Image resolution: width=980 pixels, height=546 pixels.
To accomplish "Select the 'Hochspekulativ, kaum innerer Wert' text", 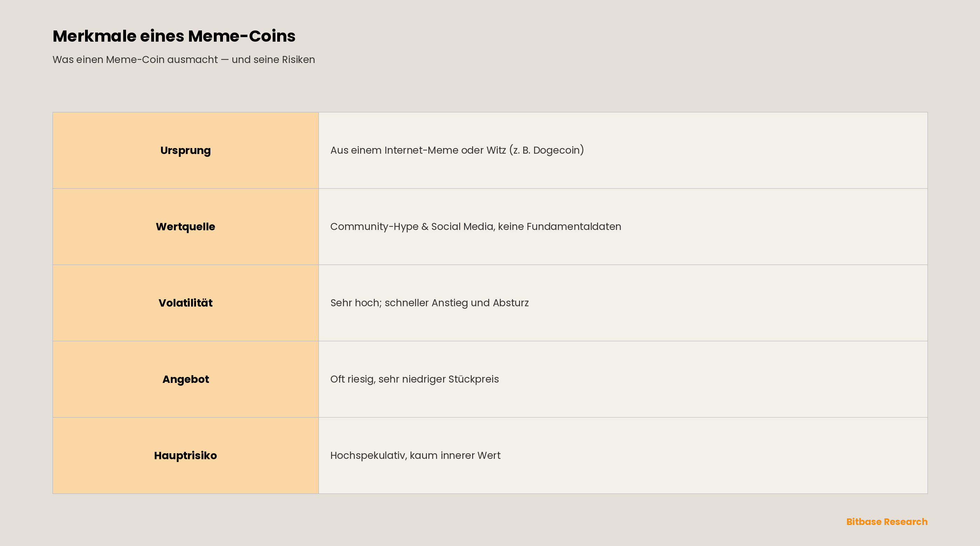I will pos(415,455).
